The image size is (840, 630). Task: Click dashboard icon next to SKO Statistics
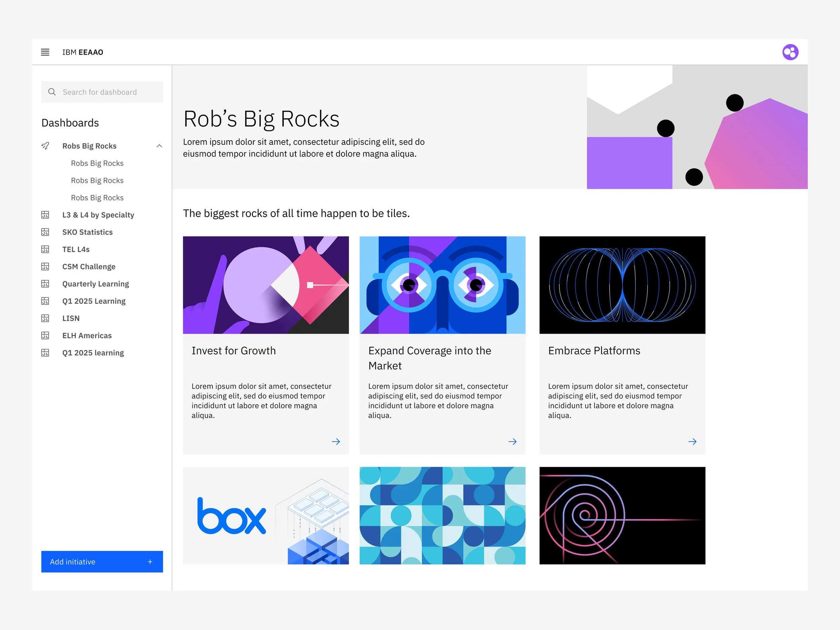pyautogui.click(x=45, y=232)
